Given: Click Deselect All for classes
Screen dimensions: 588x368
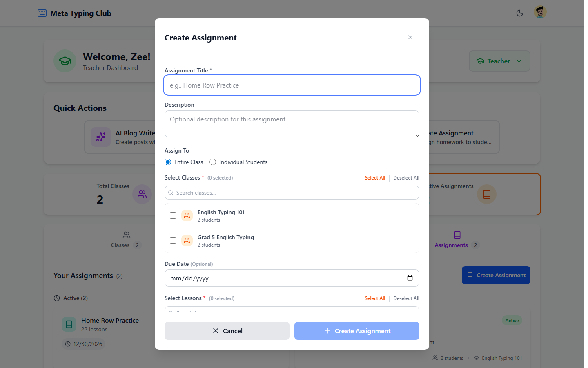Looking at the screenshot, I should click(406, 178).
